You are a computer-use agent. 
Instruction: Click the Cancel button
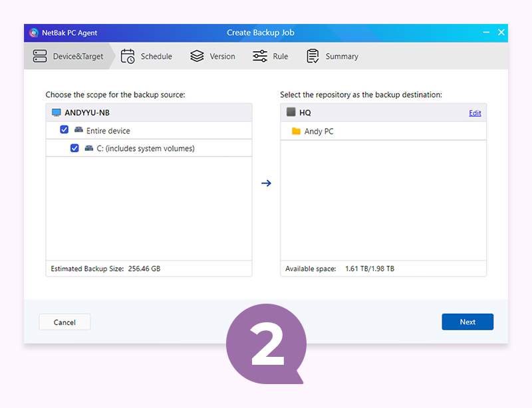click(65, 322)
